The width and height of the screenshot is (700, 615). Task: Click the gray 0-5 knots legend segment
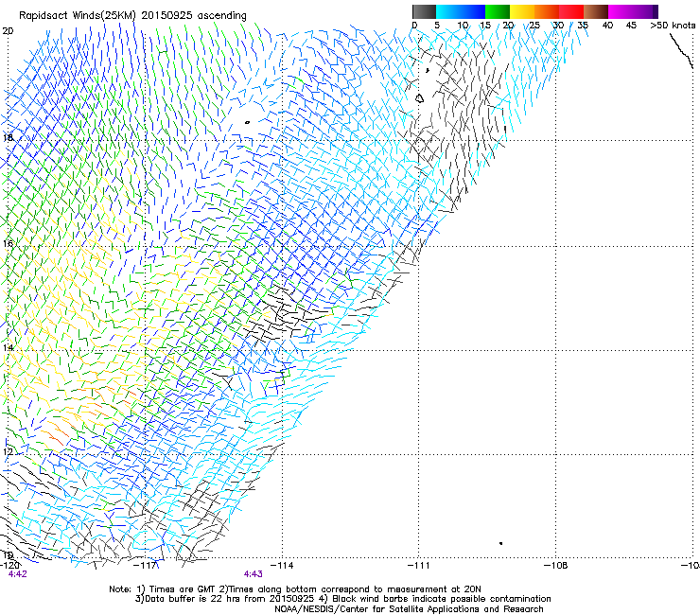424,11
